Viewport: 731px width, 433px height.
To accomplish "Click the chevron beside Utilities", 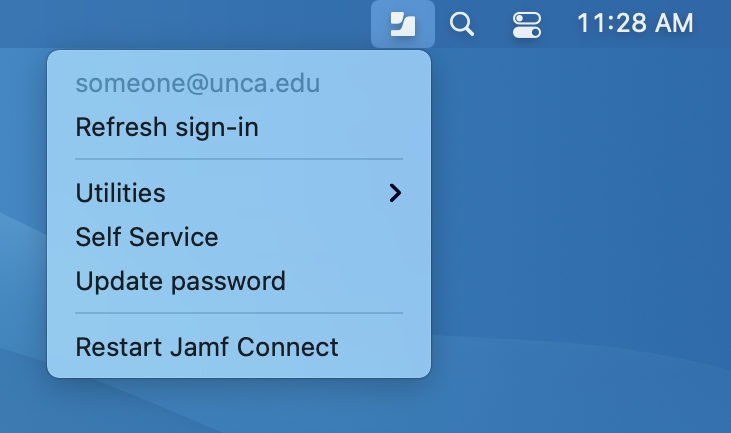I will tap(396, 192).
